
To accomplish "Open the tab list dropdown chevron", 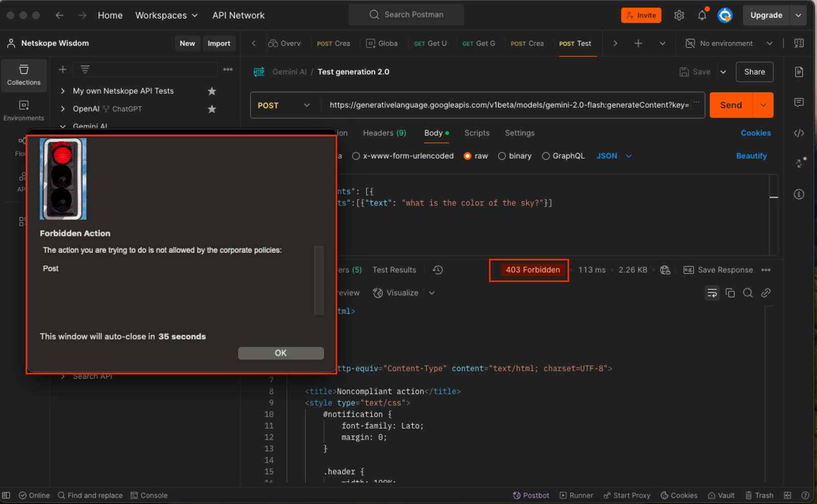I will pos(662,43).
